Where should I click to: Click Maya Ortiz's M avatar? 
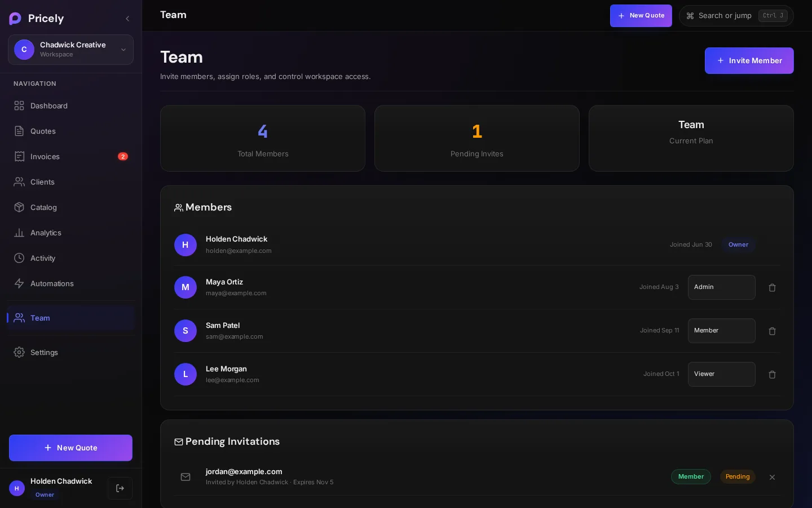click(x=186, y=287)
